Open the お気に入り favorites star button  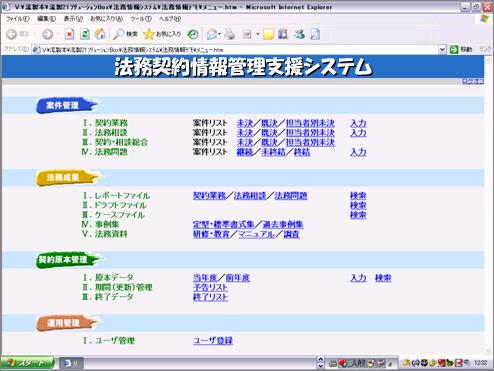pos(162,34)
